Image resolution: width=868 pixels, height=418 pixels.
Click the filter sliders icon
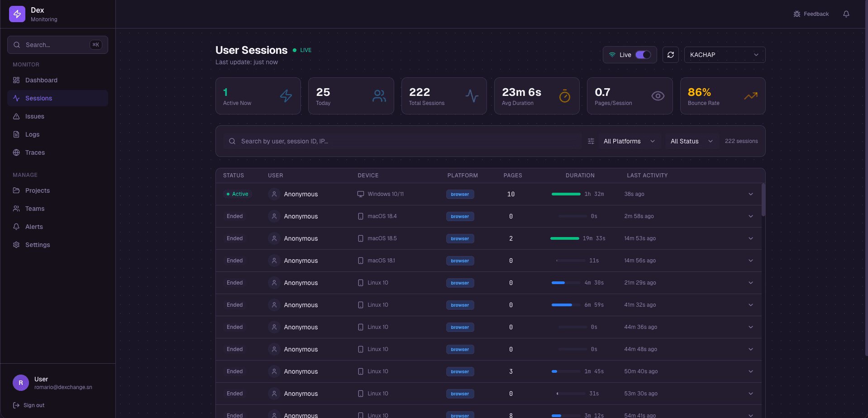pos(591,141)
